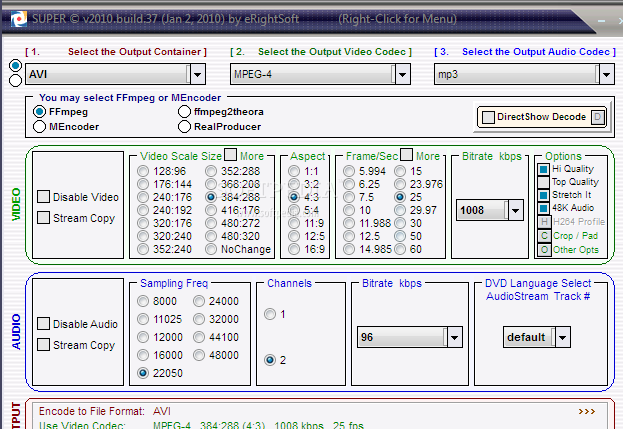Screen dimensions: 623x429
Task: Check the audio Stream Copy box
Action: pyautogui.click(x=44, y=345)
